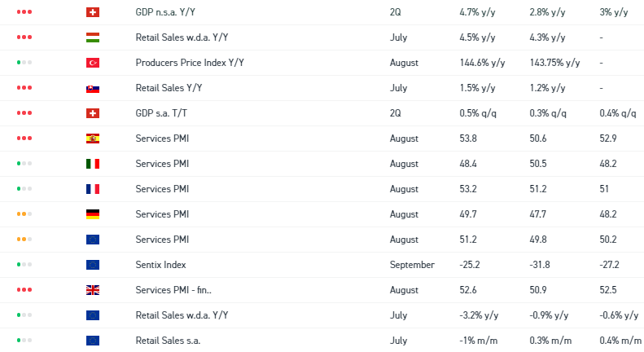644x352 pixels.
Task: Click the Hungary flag icon
Action: 92,37
